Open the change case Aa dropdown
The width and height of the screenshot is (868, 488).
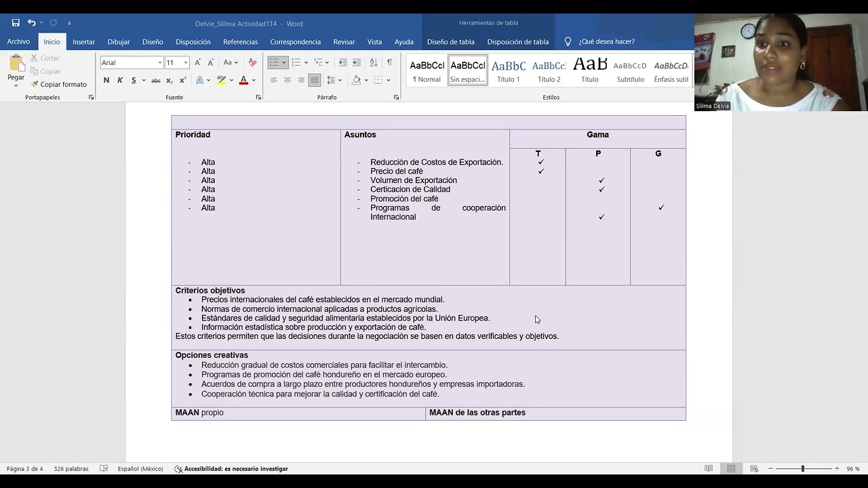231,62
